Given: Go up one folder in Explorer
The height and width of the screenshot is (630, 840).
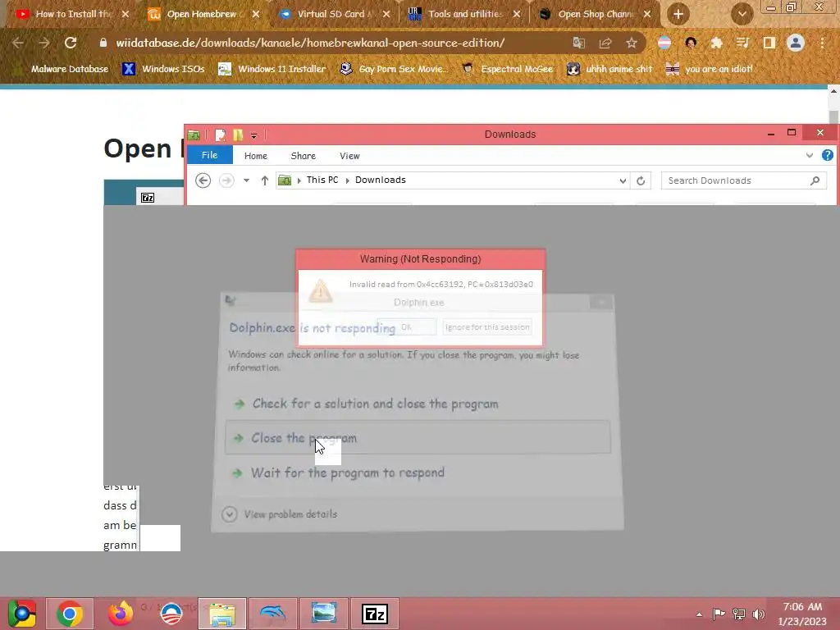Looking at the screenshot, I should click(x=265, y=180).
